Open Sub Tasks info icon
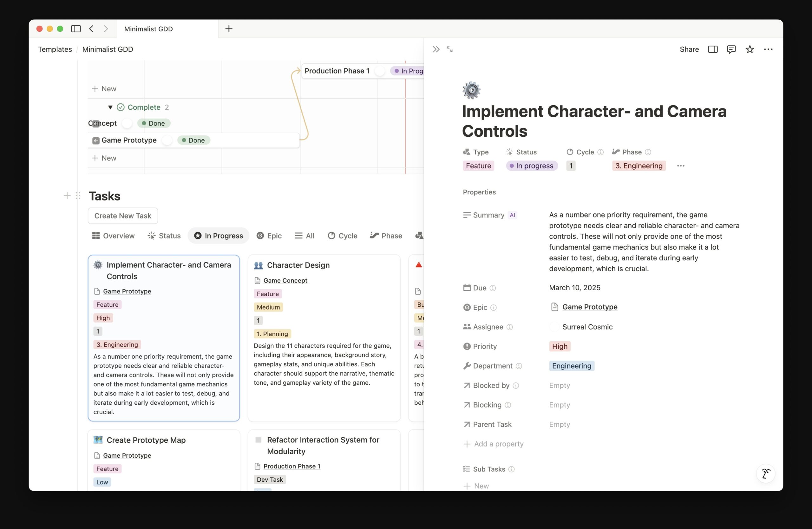812x529 pixels. (511, 469)
